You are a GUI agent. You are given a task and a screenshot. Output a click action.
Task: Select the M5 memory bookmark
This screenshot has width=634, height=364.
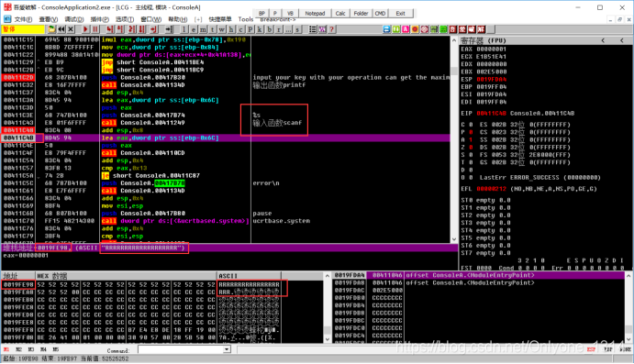56,349
